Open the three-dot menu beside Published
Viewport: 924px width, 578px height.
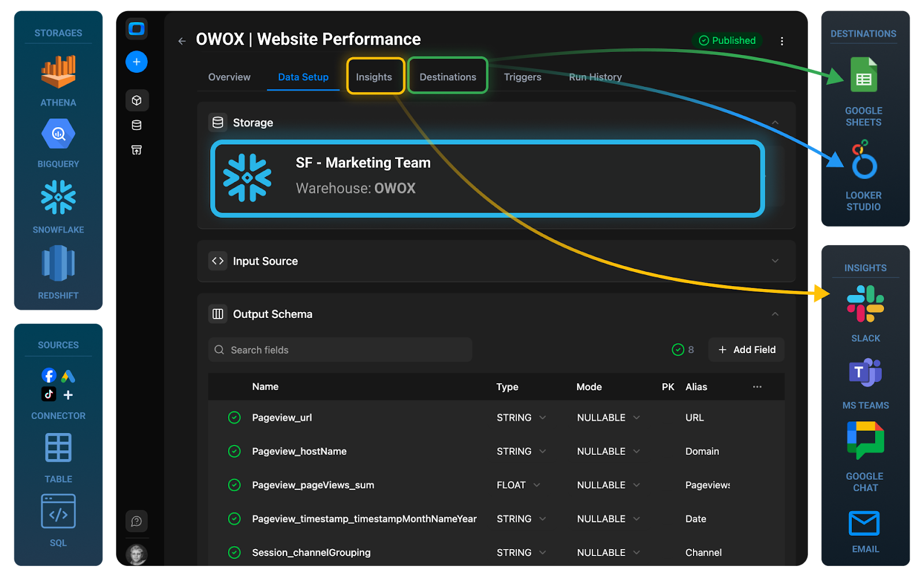pos(782,40)
